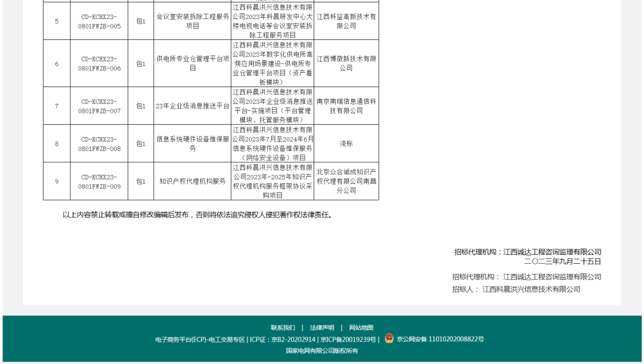Click 国家电网有限公司版权所有 copyright text
The image size is (644, 364).
coord(322,351)
